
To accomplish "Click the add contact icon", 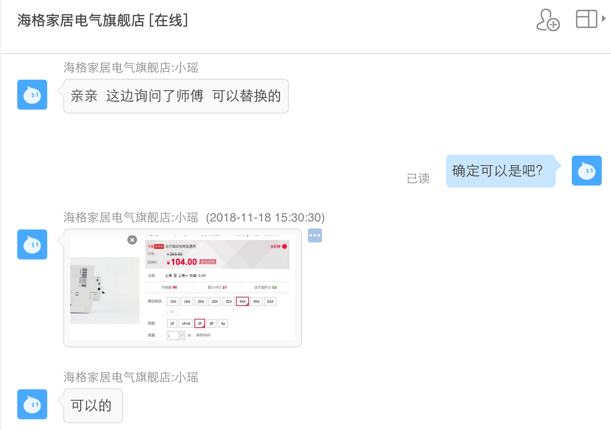I will pyautogui.click(x=547, y=20).
